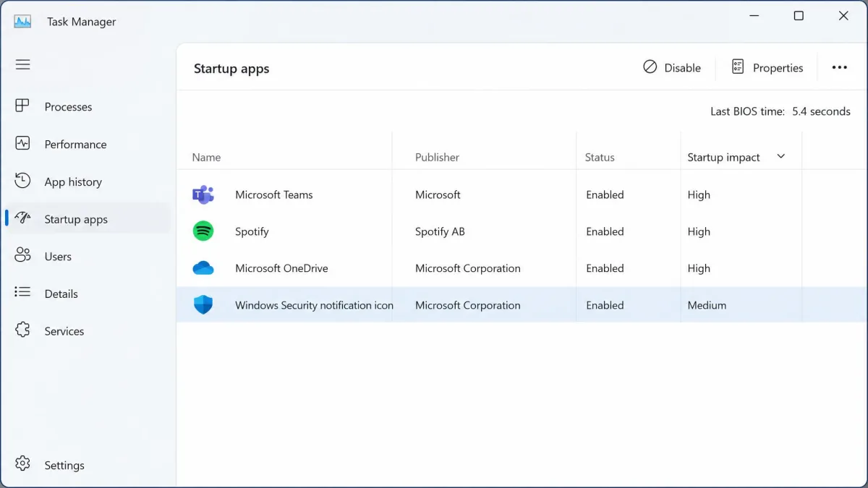Open the hamburger navigation menu
This screenshot has width=868, height=488.
23,64
